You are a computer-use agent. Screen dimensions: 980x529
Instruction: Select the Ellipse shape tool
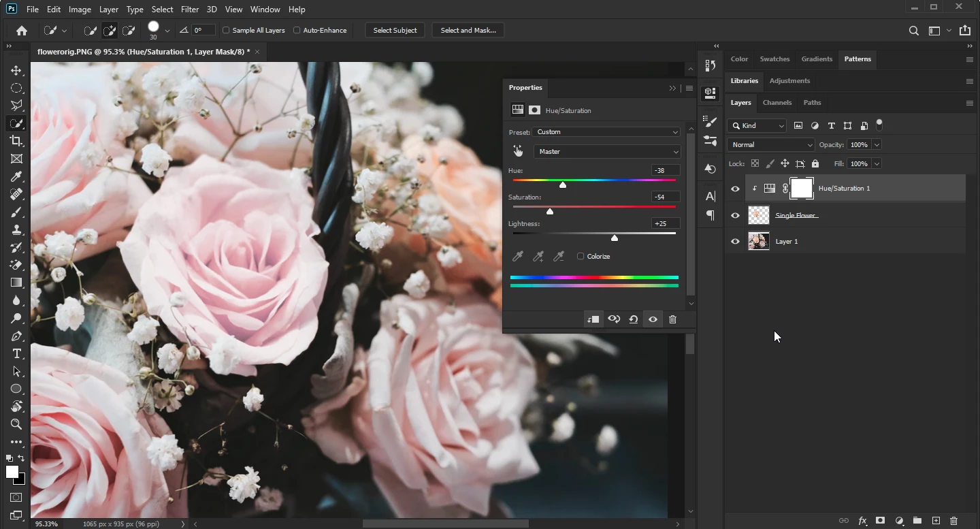point(16,389)
